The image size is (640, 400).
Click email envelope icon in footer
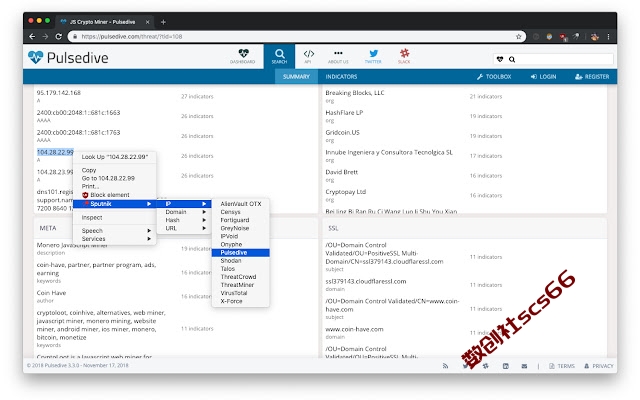[x=524, y=366]
